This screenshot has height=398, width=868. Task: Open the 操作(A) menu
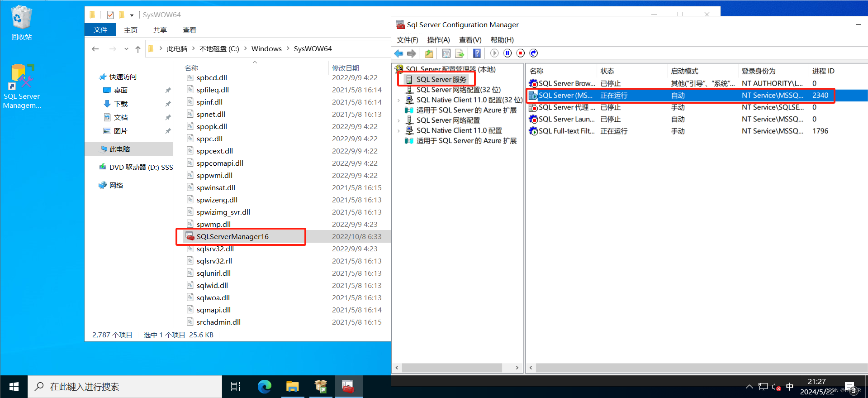pyautogui.click(x=438, y=40)
